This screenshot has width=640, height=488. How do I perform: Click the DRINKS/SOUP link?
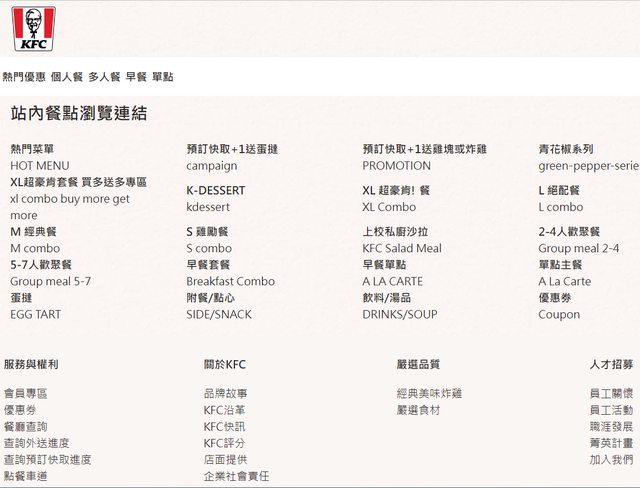coord(400,315)
